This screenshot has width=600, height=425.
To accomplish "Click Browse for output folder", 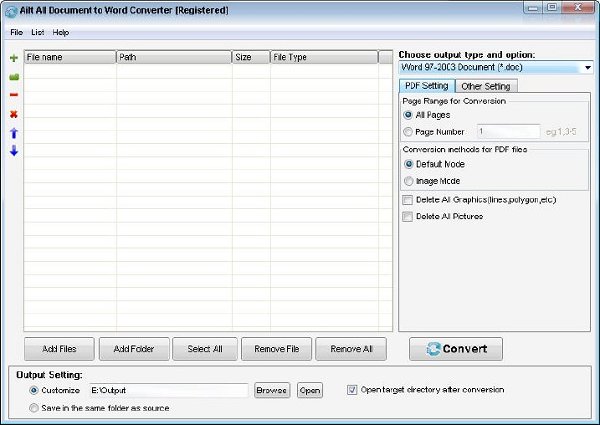I will (x=272, y=390).
